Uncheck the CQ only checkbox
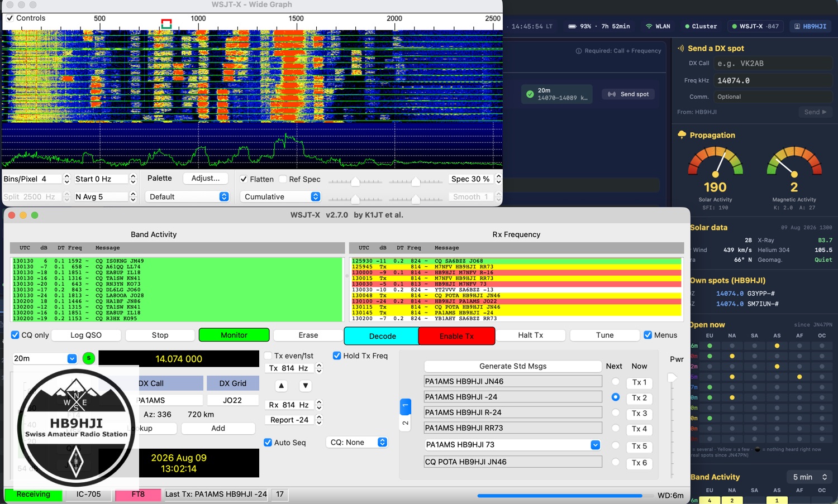 tap(15, 335)
